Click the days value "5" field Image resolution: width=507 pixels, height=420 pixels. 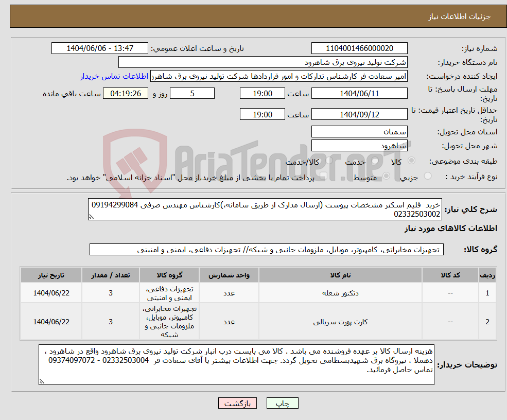coord(192,93)
